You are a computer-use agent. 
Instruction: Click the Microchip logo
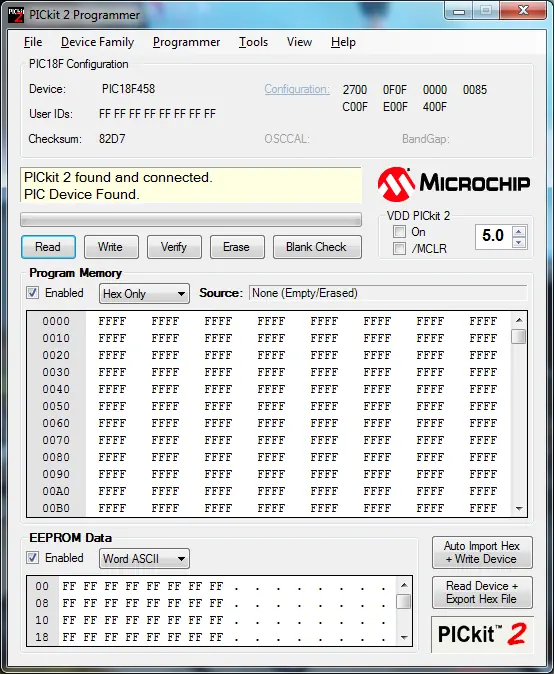[454, 184]
